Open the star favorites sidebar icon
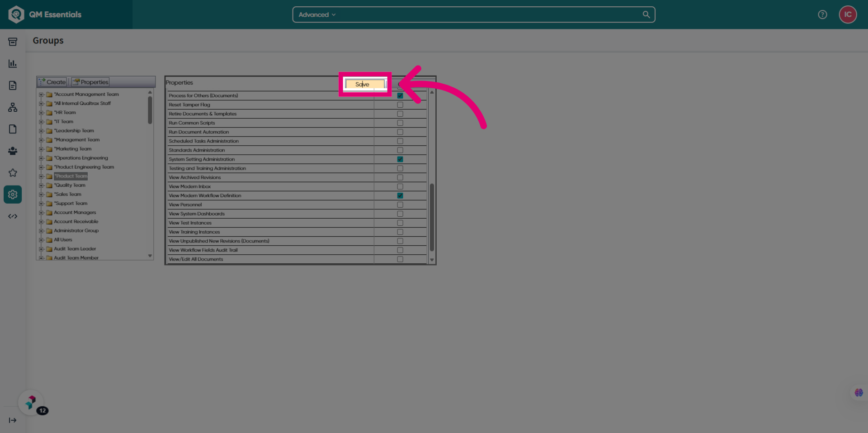 [13, 173]
